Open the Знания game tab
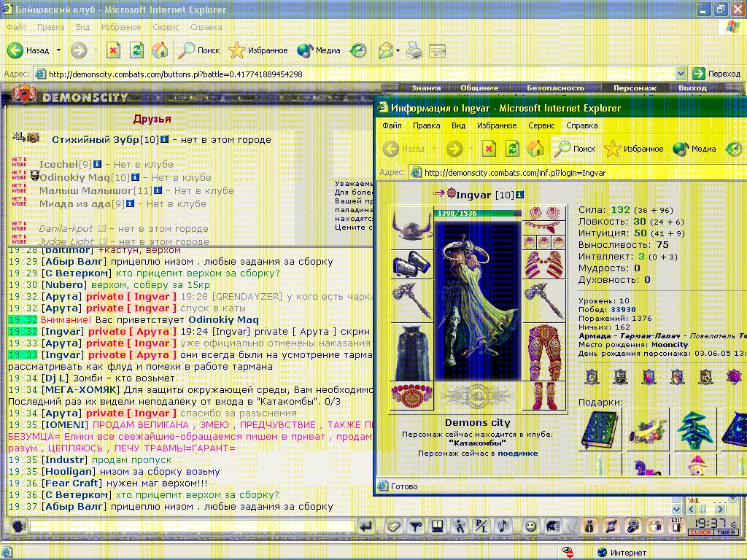 (426, 87)
